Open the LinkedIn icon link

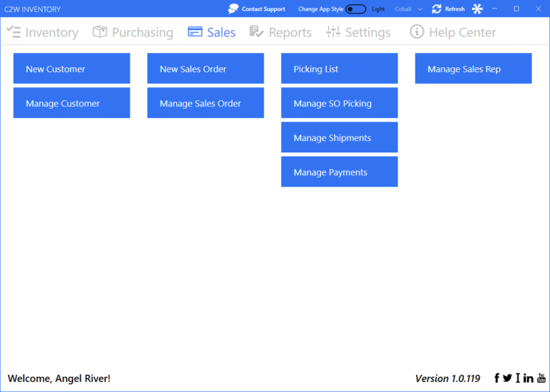click(x=529, y=378)
